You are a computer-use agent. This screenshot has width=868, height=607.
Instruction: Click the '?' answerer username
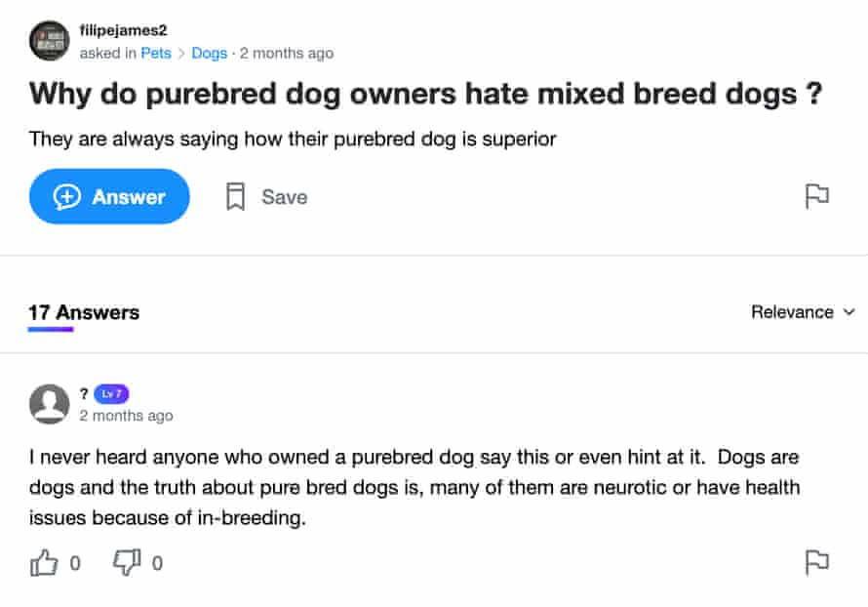pos(84,393)
